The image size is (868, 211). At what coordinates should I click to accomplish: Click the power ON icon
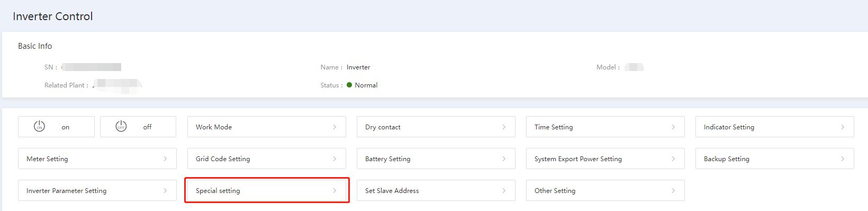pyautogui.click(x=39, y=126)
